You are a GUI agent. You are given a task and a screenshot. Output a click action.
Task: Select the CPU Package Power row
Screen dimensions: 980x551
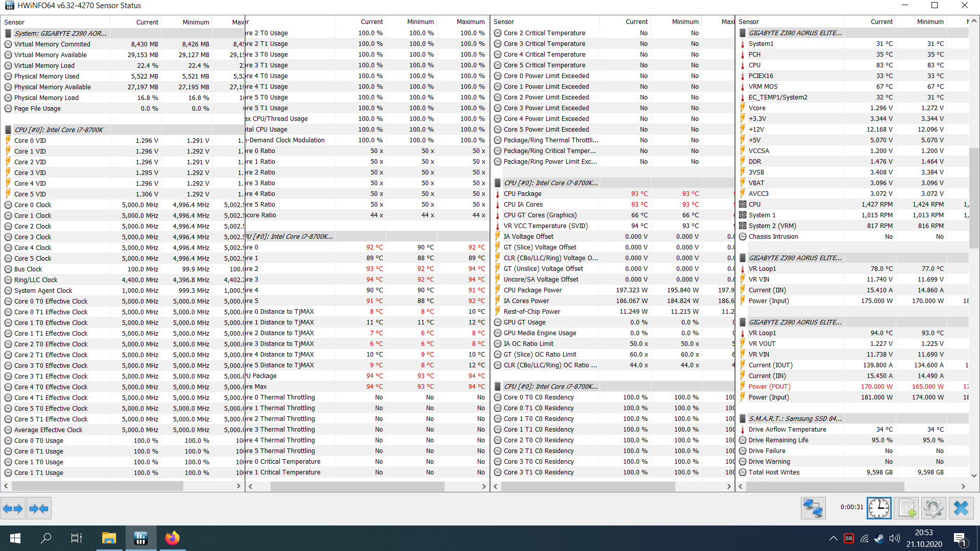[532, 290]
